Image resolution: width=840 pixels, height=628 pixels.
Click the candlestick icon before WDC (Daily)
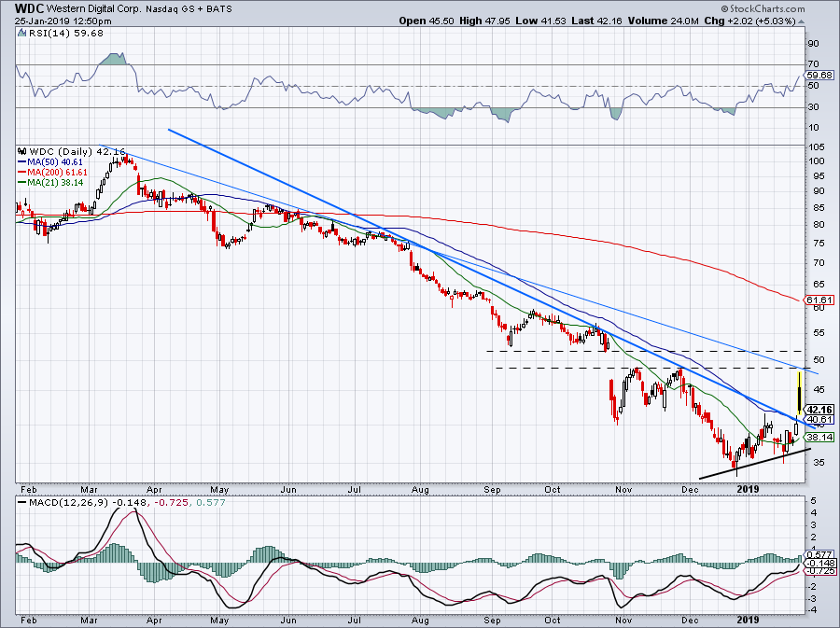coord(22,151)
